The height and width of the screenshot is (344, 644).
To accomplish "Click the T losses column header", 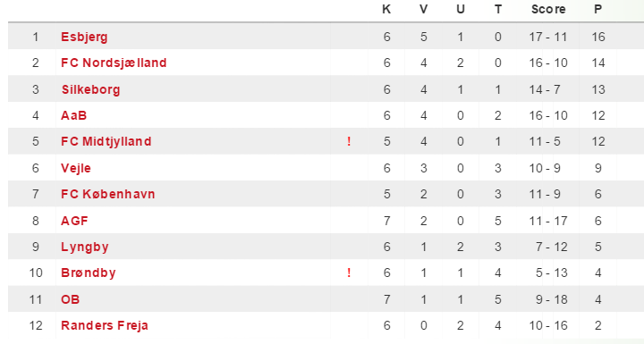I will click(x=498, y=9).
